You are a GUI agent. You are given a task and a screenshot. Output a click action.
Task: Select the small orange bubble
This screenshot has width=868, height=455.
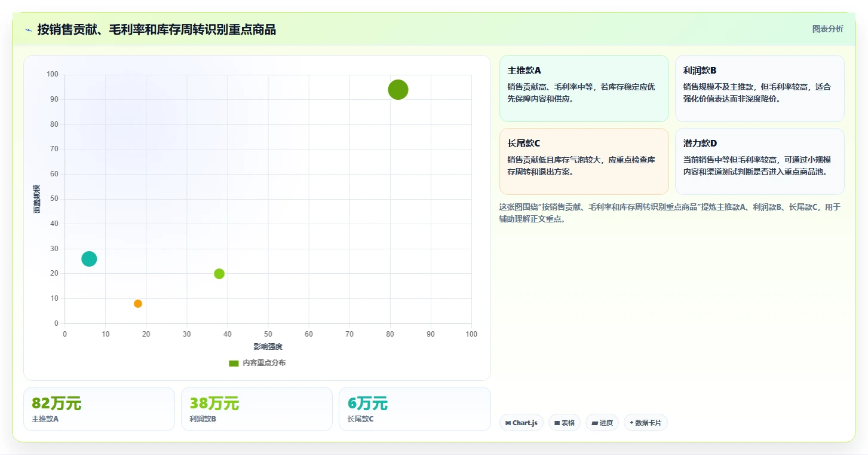138,304
